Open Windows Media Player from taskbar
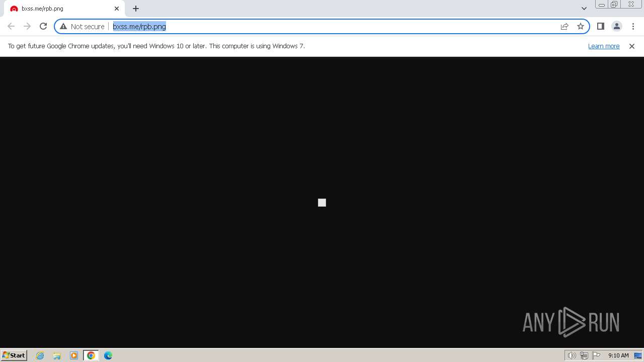The image size is (644, 362). (x=74, y=355)
